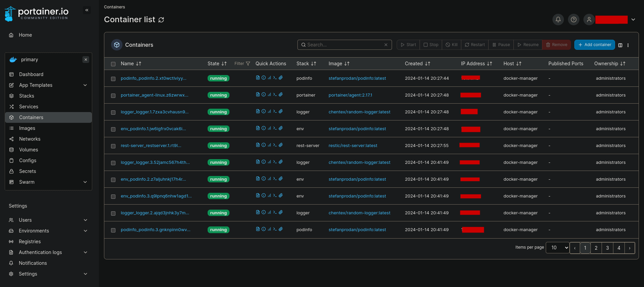This screenshot has width=644, height=287.
Task: Click the Remove button in toolbar
Action: (557, 45)
